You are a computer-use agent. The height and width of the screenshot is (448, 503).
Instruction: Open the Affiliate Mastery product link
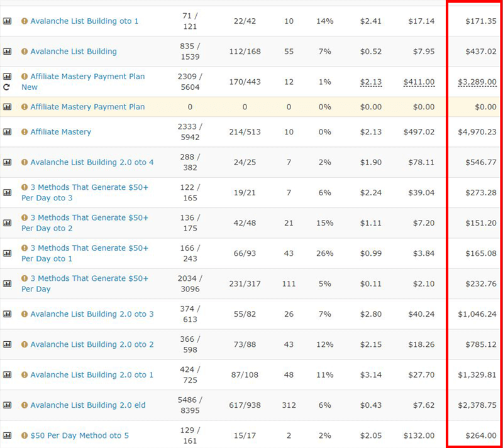(x=60, y=132)
